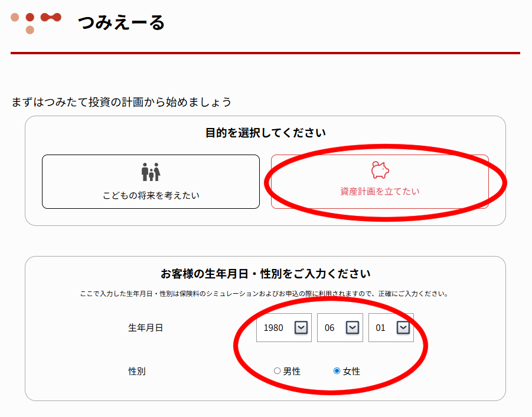Click the つみえーる logo dots icon
The height and width of the screenshot is (417, 532).
coord(37,22)
